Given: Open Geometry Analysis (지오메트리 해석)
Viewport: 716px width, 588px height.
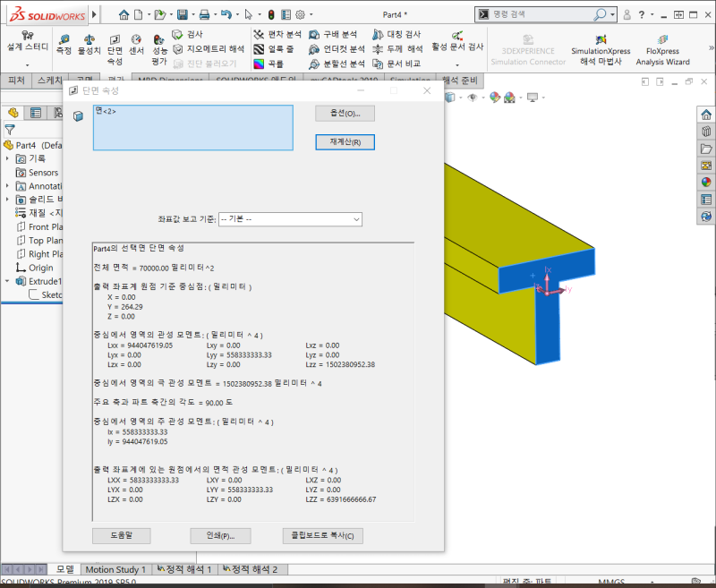Looking at the screenshot, I should pyautogui.click(x=209, y=49).
